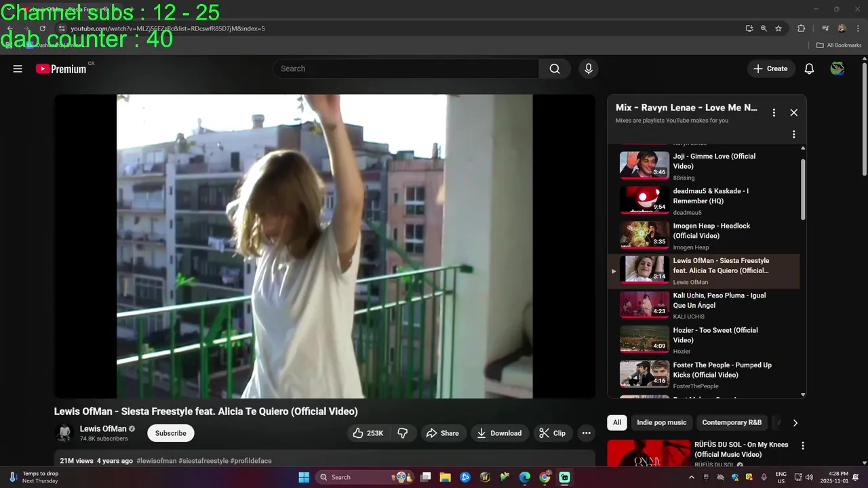Click the playlist scrollbar down arrow
Viewport: 868px width, 488px height.
[x=803, y=394]
